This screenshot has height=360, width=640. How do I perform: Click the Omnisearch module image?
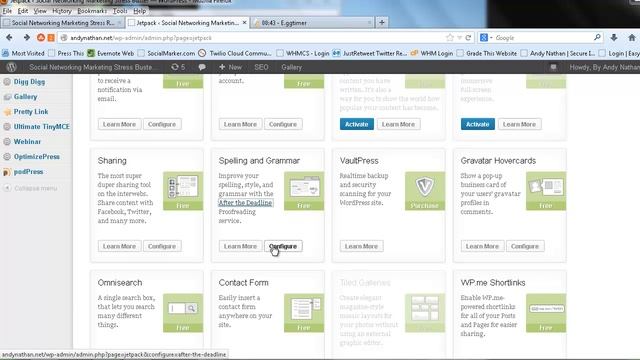183,313
